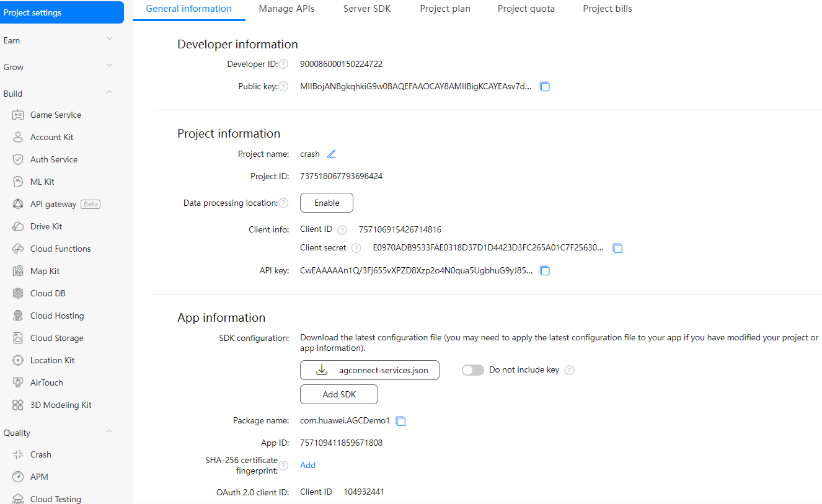Expand the Earn sidebar section
Screen dimensions: 822x504
point(110,40)
